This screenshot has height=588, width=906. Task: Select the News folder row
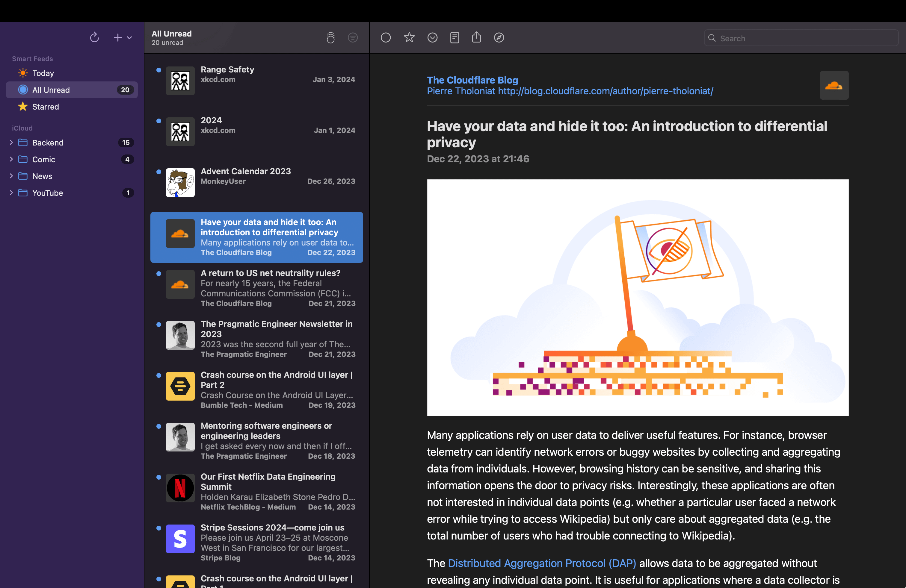[72, 176]
